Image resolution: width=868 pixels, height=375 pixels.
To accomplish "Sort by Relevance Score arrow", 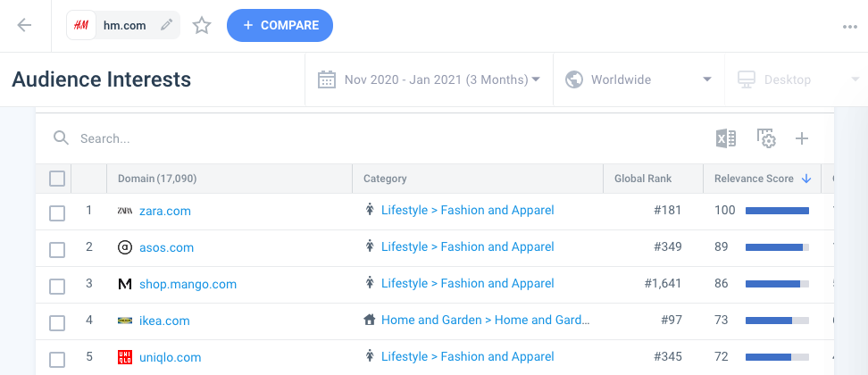I will click(x=806, y=179).
